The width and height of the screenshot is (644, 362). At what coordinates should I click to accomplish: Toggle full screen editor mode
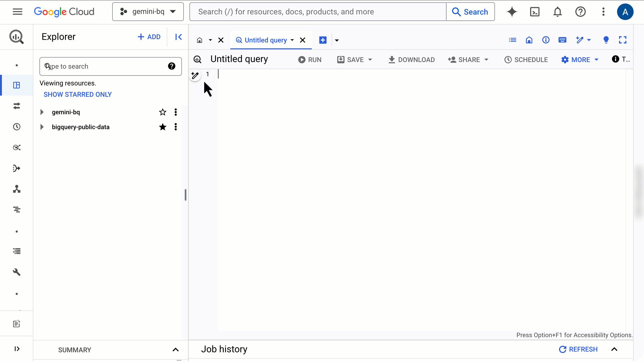[623, 40]
